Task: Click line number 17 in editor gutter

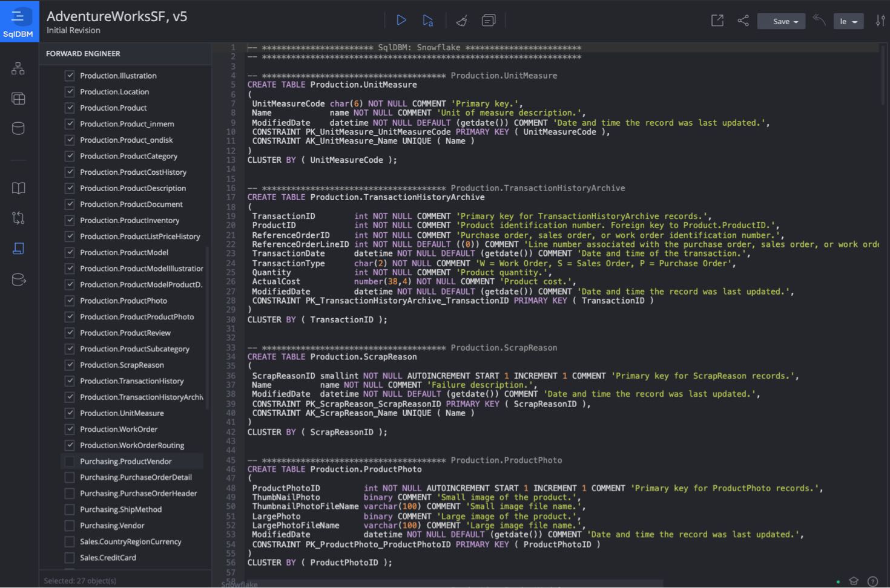Action: click(230, 197)
